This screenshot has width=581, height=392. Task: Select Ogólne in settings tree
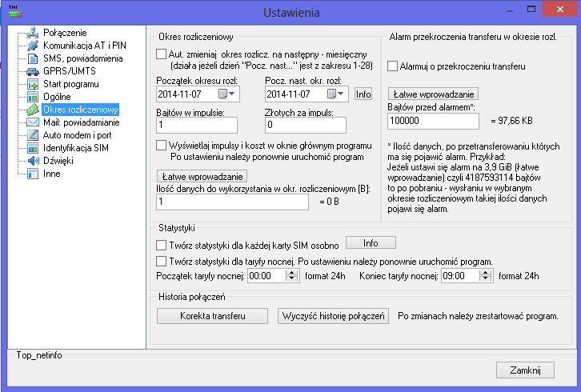(x=57, y=97)
